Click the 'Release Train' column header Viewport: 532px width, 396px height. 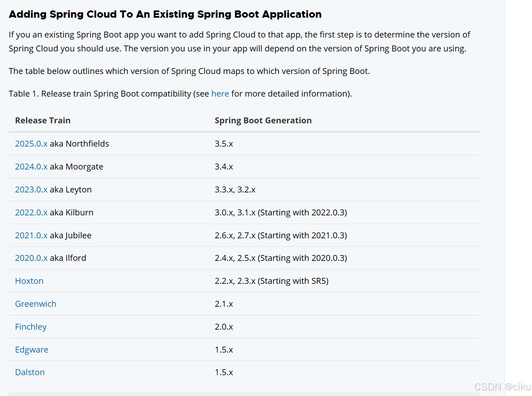(43, 121)
